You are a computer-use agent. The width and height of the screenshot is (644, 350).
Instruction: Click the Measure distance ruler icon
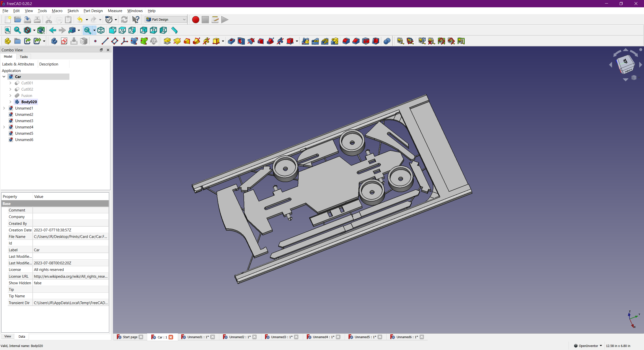pos(174,30)
